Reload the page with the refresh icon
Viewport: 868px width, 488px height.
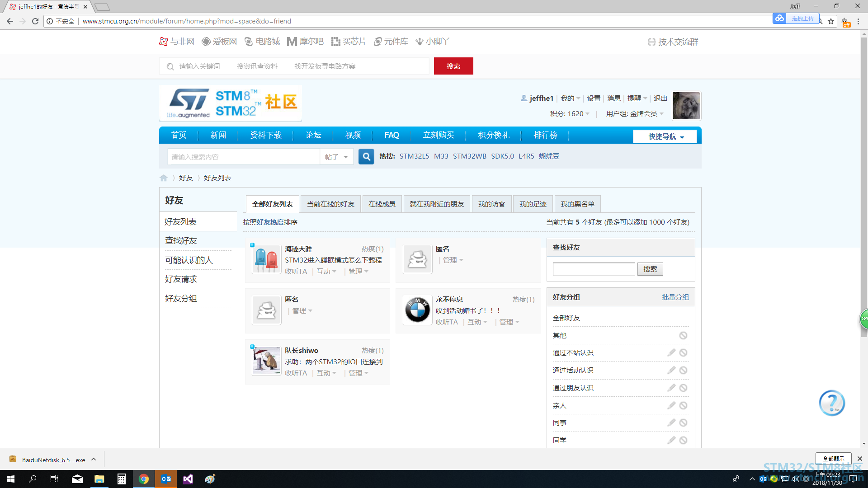[x=35, y=21]
